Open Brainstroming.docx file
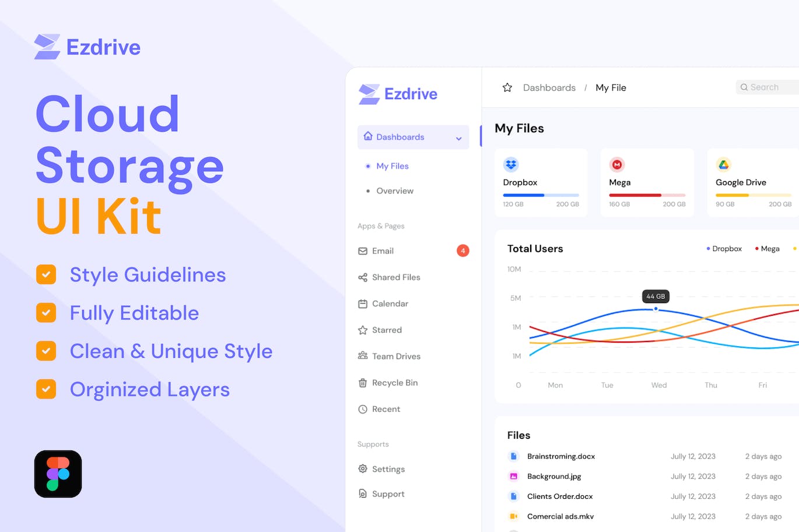This screenshot has width=799, height=532. point(561,456)
